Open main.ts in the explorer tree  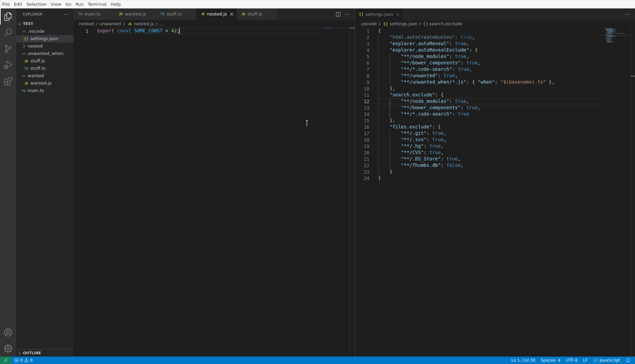(x=36, y=91)
